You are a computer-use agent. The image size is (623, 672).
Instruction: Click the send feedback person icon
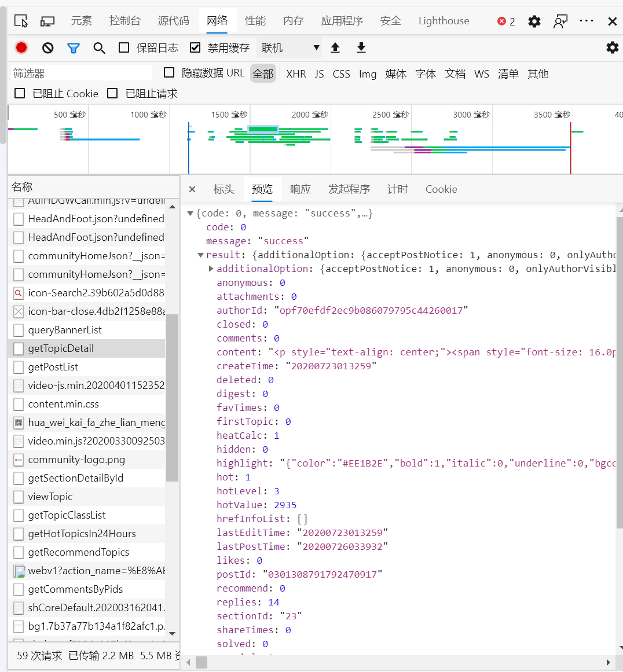click(x=560, y=21)
